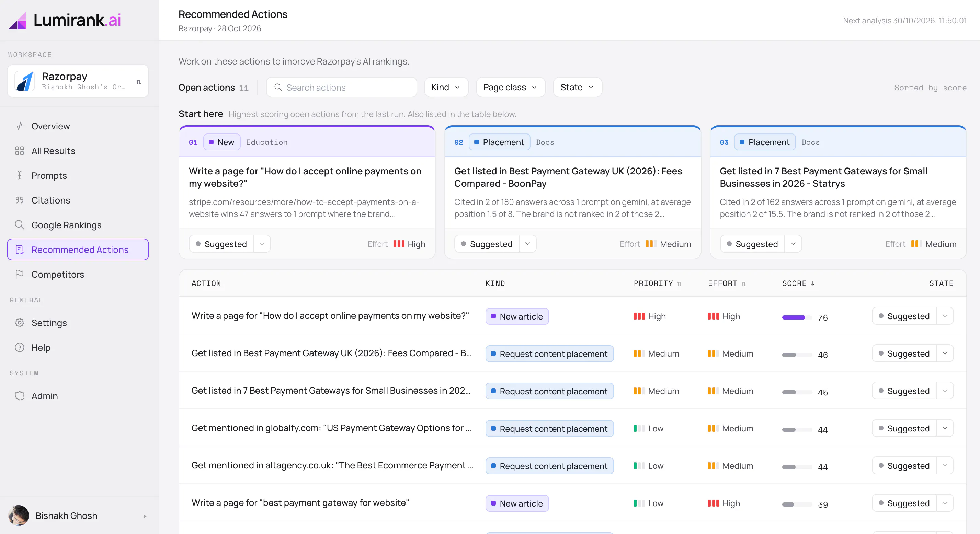Click the Competitors flag icon
This screenshot has height=534, width=980.
tap(20, 274)
